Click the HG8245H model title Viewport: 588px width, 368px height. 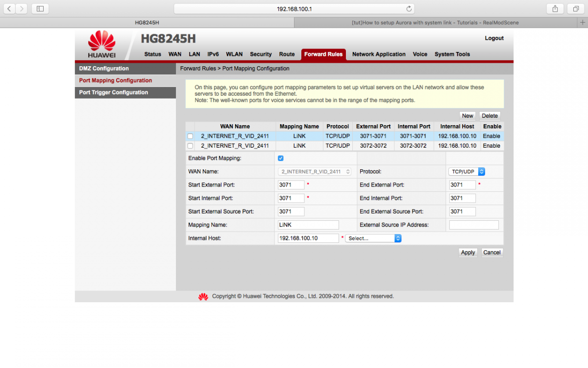click(168, 39)
